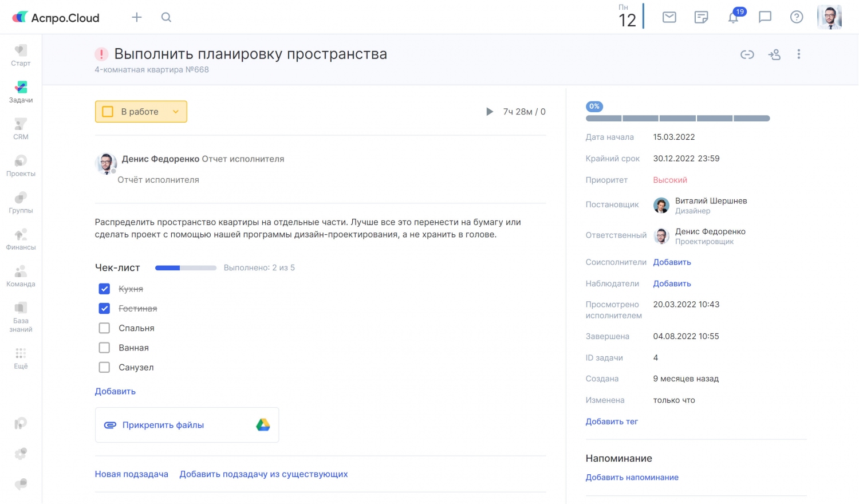The image size is (859, 504).
Task: Expand the В работе status dropdown
Action: click(176, 112)
